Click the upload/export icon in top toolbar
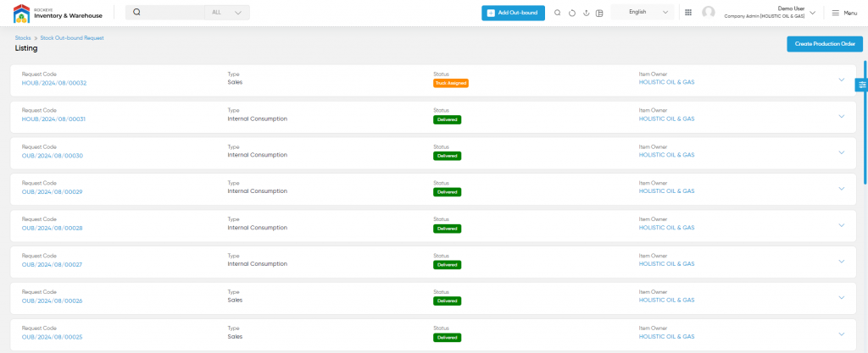868x353 pixels. point(586,13)
